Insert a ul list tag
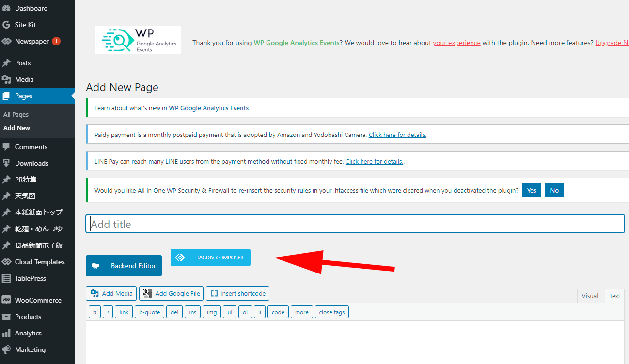The height and width of the screenshot is (364, 629). click(x=230, y=312)
